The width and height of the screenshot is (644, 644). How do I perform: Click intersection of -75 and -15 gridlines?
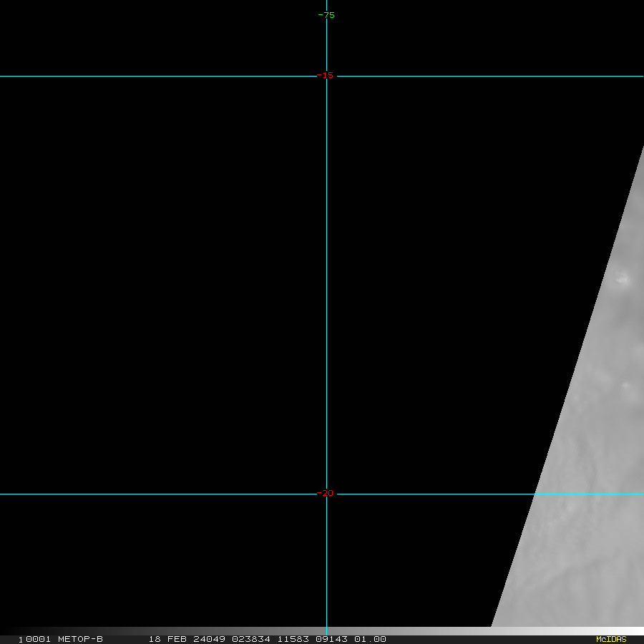click(326, 76)
